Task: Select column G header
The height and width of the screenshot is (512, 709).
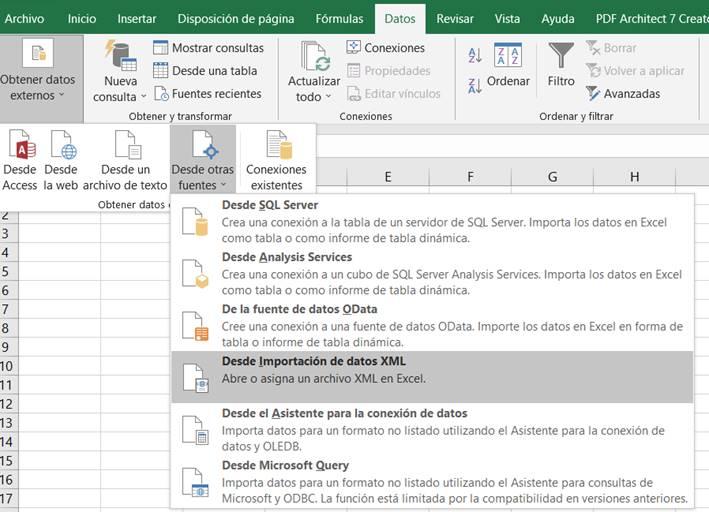Action: tap(552, 177)
